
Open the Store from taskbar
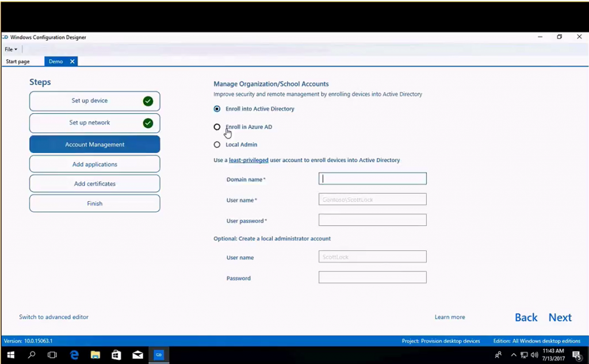pos(116,355)
